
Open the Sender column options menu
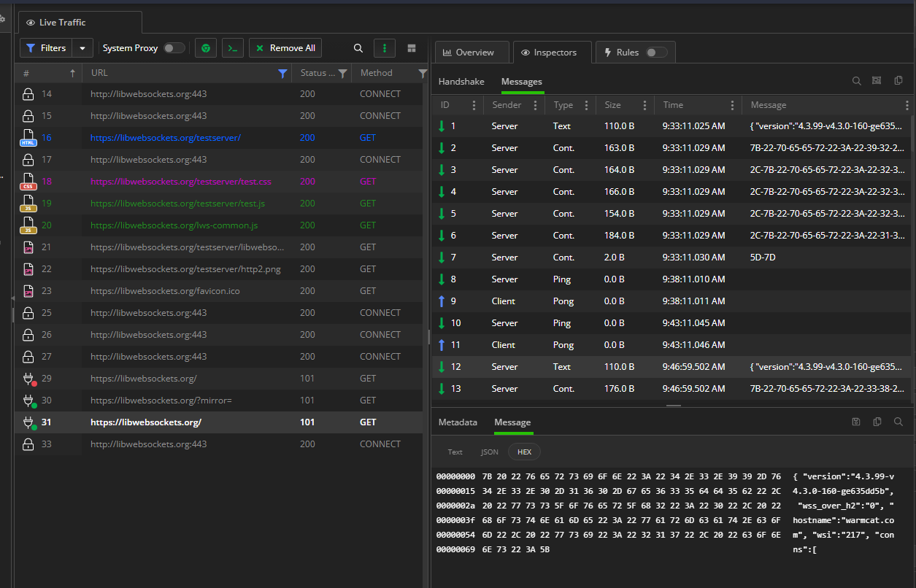(x=535, y=105)
